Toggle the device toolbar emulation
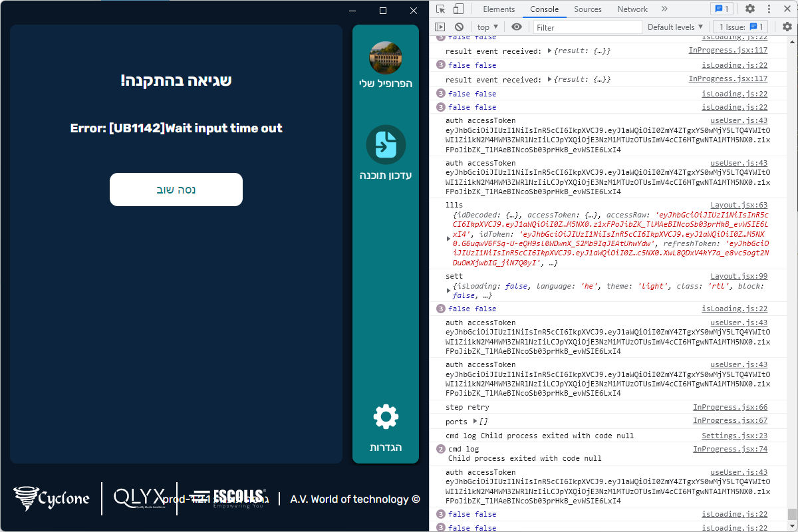The height and width of the screenshot is (532, 798). (x=458, y=9)
